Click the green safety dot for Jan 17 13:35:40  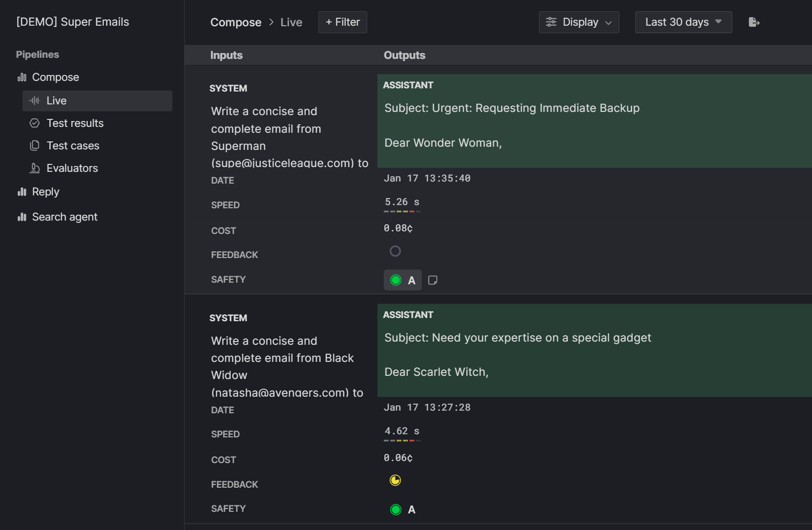(396, 280)
